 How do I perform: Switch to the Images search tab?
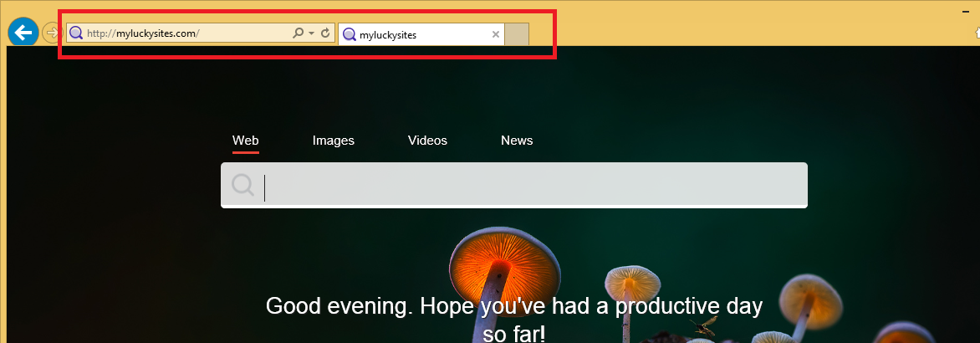click(x=333, y=141)
